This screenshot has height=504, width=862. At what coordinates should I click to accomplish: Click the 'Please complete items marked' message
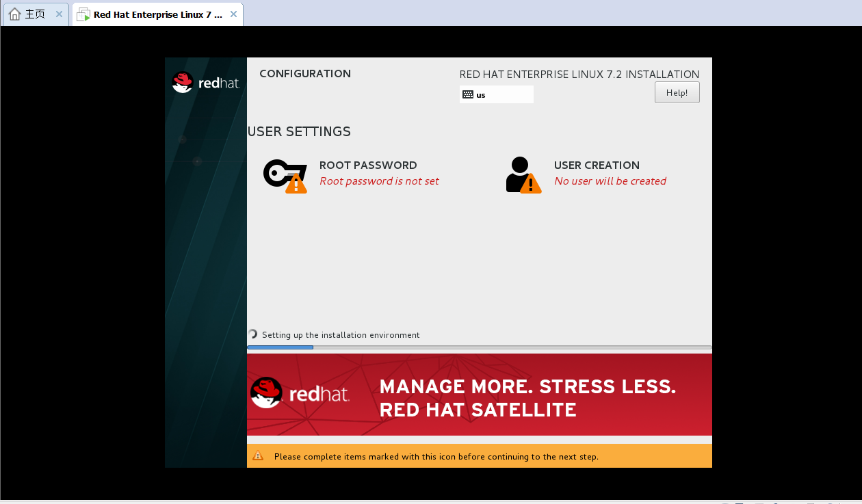coord(436,456)
